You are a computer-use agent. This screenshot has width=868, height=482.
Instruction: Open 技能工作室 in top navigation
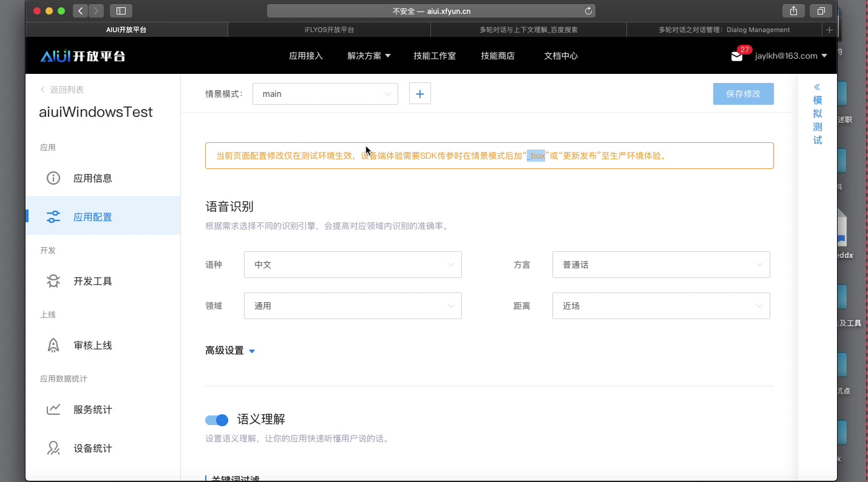(435, 56)
